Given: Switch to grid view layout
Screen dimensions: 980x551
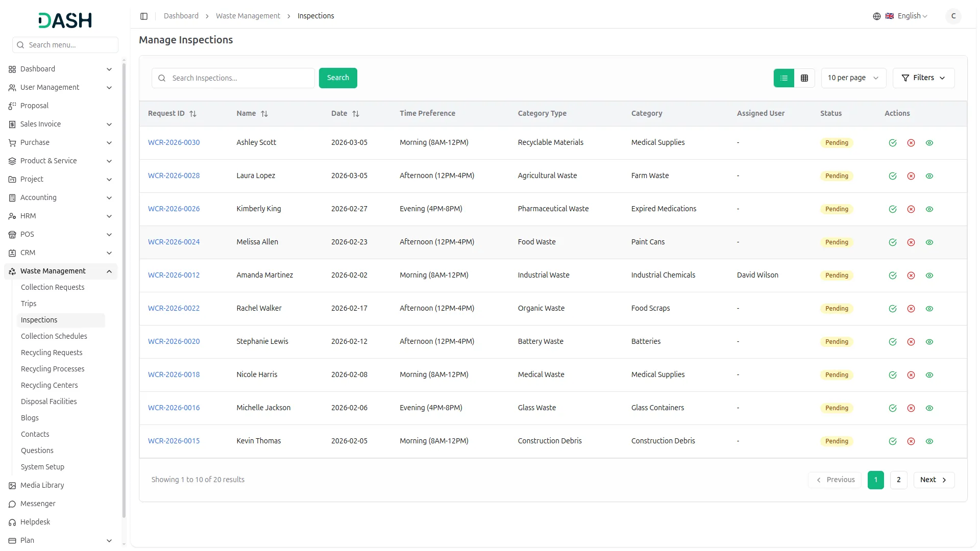Looking at the screenshot, I should click(x=804, y=78).
